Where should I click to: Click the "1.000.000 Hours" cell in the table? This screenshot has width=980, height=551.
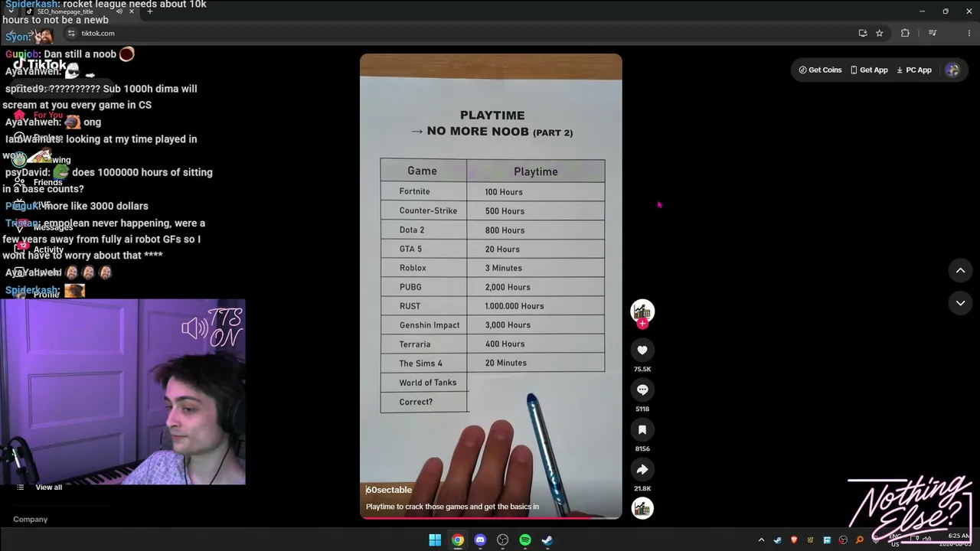536,306
